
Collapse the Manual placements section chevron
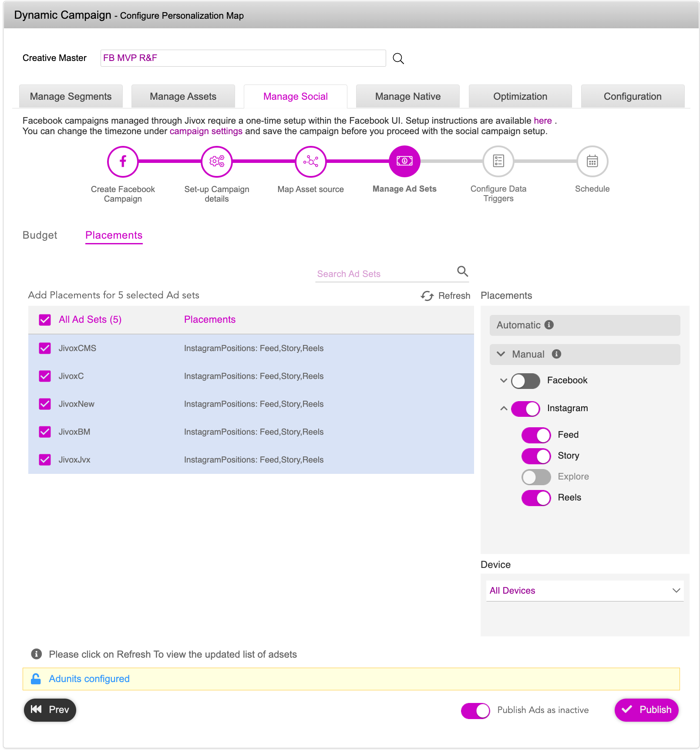click(501, 354)
